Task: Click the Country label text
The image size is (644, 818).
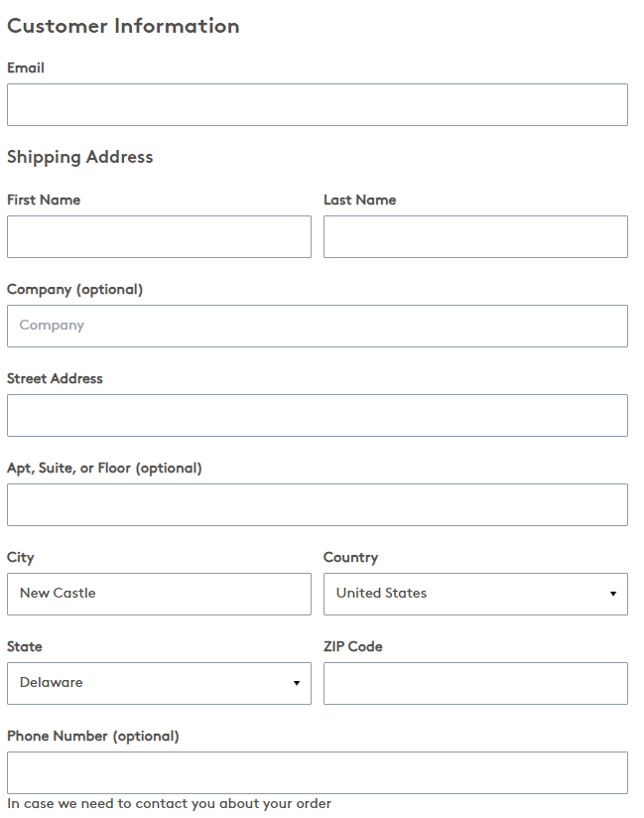Action: pyautogui.click(x=350, y=557)
